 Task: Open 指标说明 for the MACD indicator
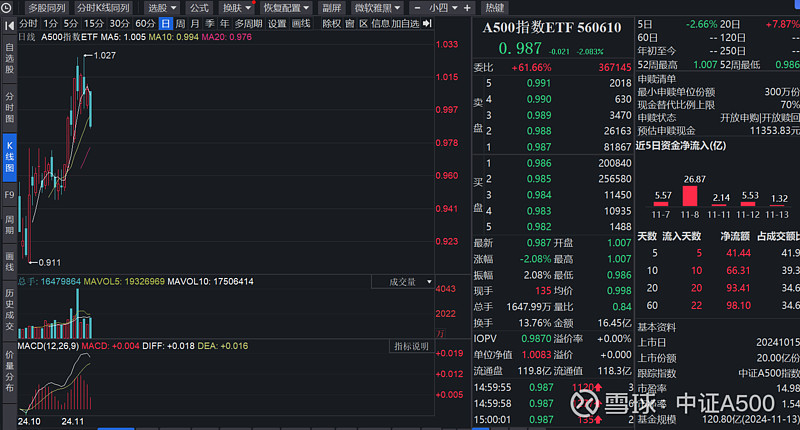click(412, 346)
